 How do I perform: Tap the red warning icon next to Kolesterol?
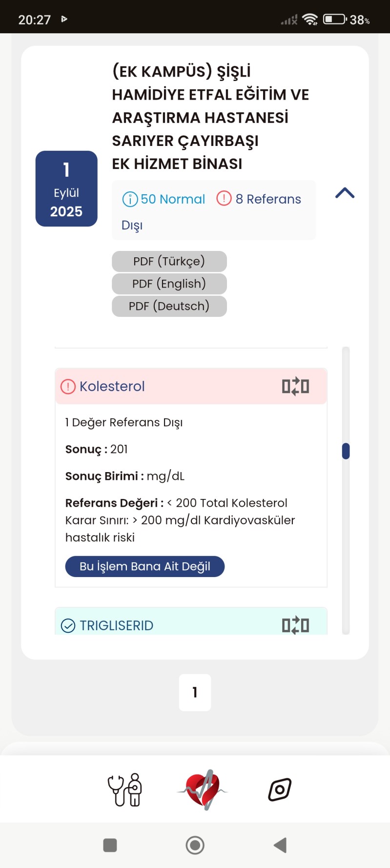click(68, 387)
